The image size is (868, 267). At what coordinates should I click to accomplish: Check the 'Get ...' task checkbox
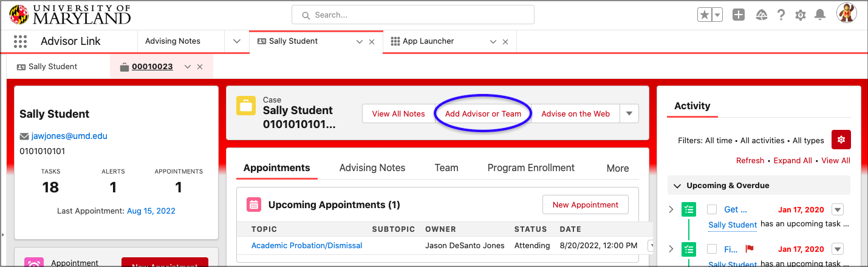pyautogui.click(x=712, y=210)
